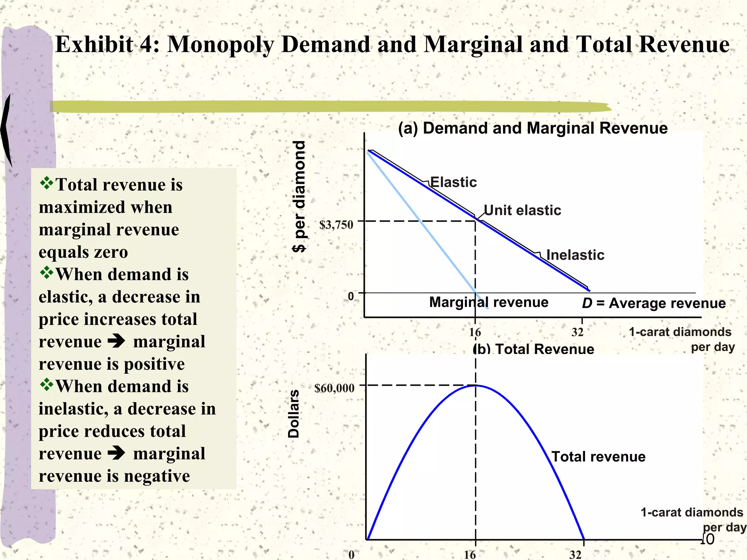Screen dimensions: 747x560
Task: Click the green diamond bullet before 'Total revenue is'
Action: [x=47, y=183]
